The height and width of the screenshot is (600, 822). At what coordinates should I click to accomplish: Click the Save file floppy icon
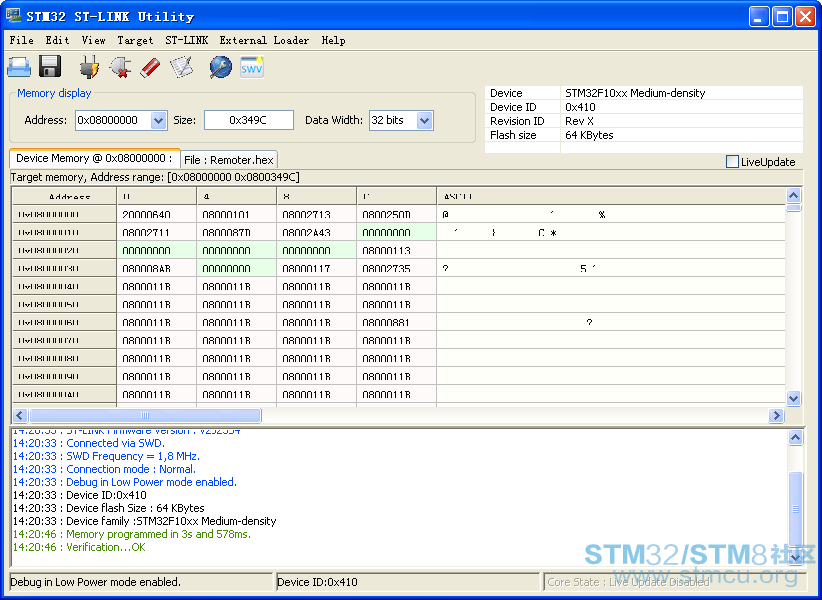coord(50,67)
